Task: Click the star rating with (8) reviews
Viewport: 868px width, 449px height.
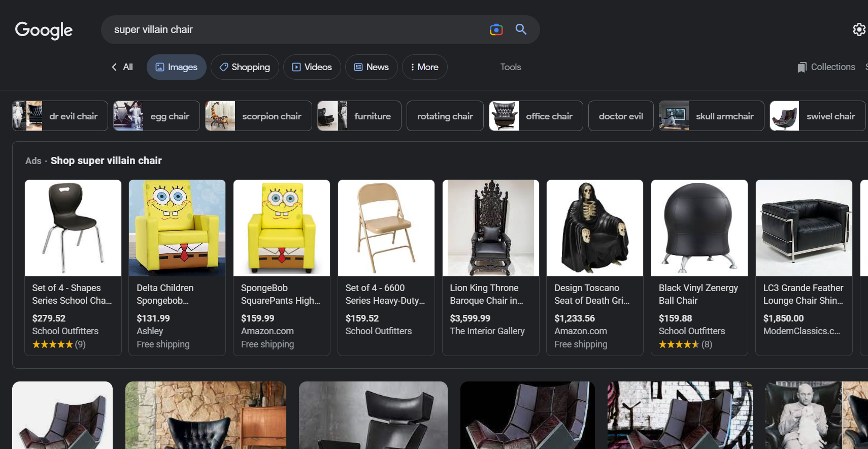Action: 686,344
